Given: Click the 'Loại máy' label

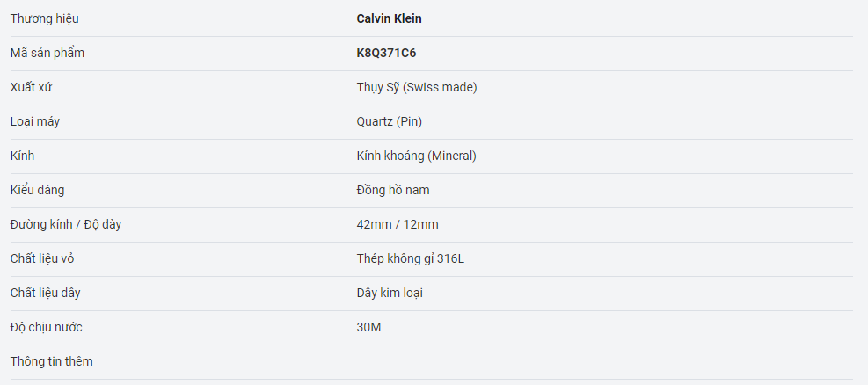Looking at the screenshot, I should pyautogui.click(x=35, y=121).
